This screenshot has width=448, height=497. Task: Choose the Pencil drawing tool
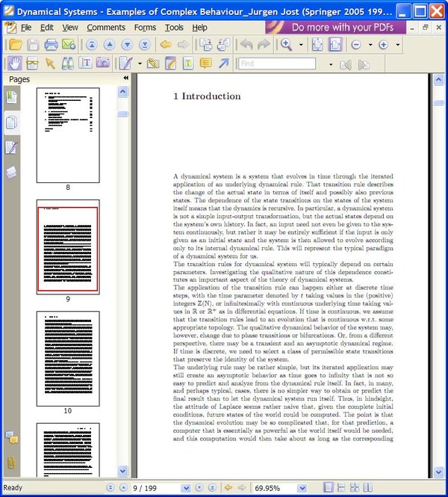click(x=125, y=64)
